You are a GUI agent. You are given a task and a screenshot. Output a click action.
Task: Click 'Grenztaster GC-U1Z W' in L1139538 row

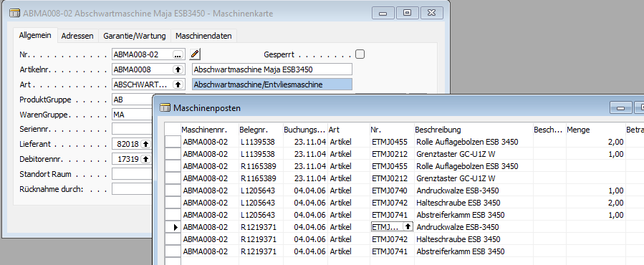tap(456, 154)
